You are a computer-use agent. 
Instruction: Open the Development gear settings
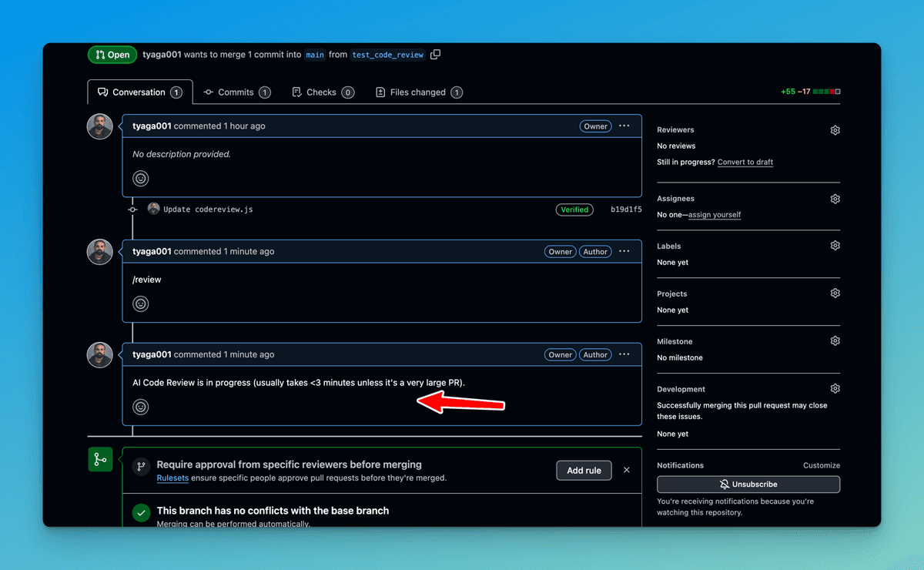point(835,389)
